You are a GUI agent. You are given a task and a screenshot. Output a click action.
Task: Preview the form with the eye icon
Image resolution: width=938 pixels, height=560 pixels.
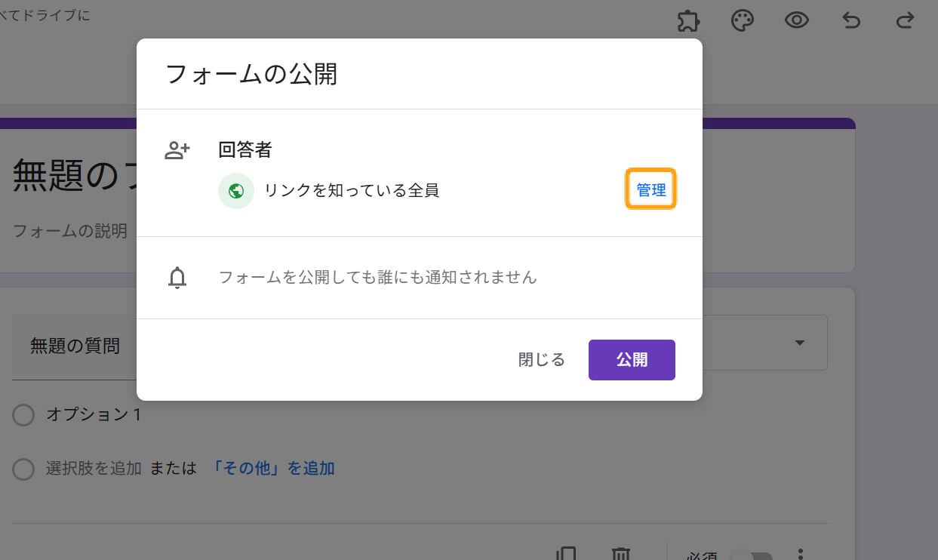click(x=797, y=20)
